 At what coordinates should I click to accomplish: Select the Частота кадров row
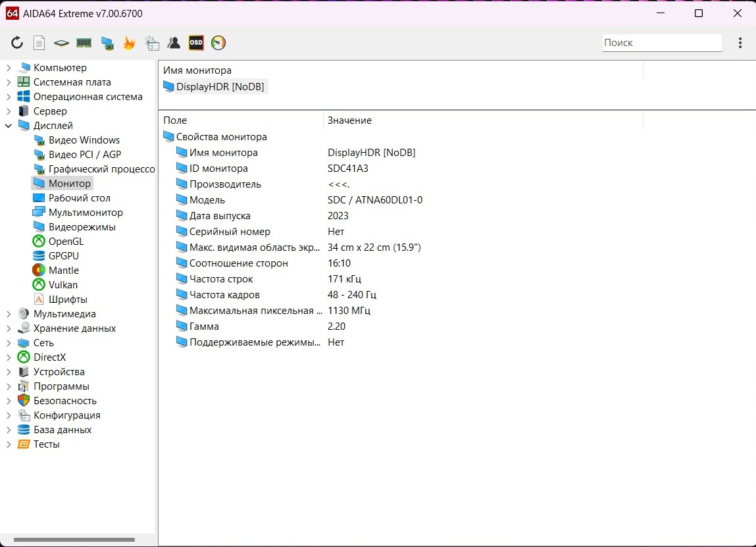(224, 295)
